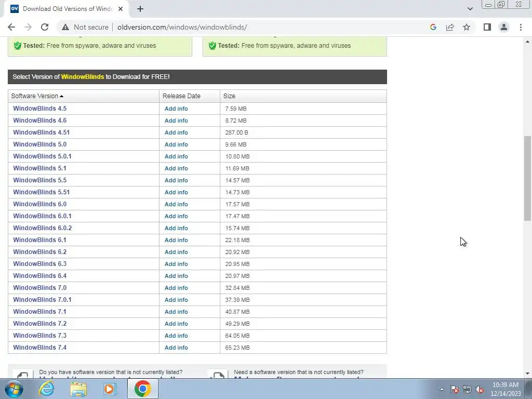Open a new browser tab
Image resolution: width=532 pixels, height=399 pixels.
point(140,9)
